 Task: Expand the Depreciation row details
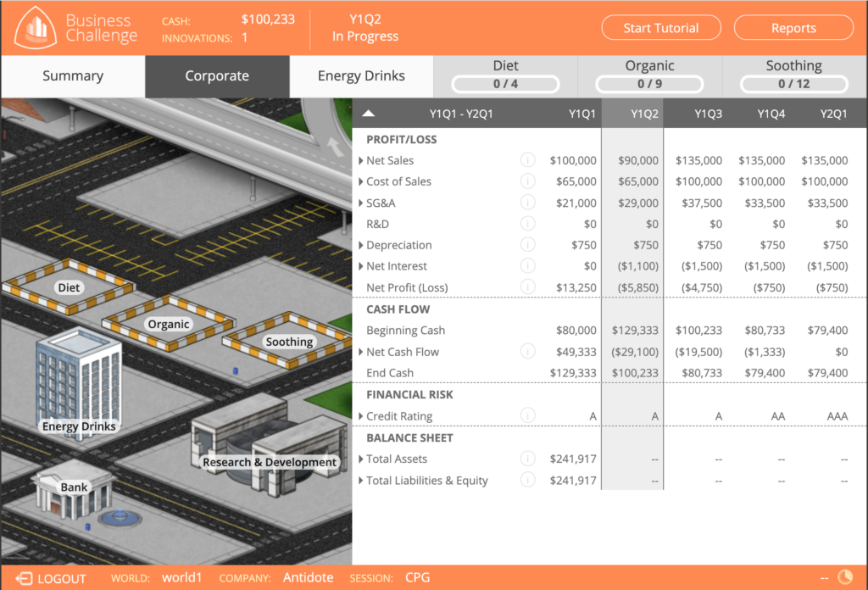(360, 245)
